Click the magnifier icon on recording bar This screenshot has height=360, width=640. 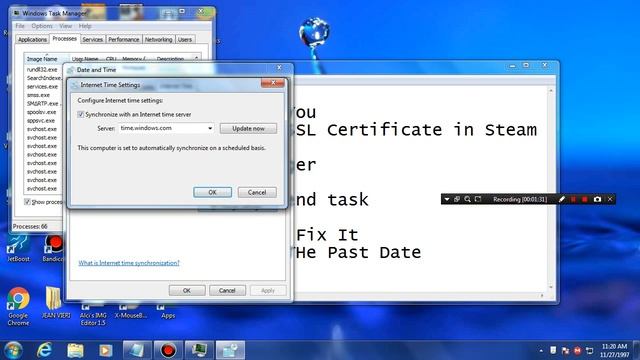pos(467,199)
